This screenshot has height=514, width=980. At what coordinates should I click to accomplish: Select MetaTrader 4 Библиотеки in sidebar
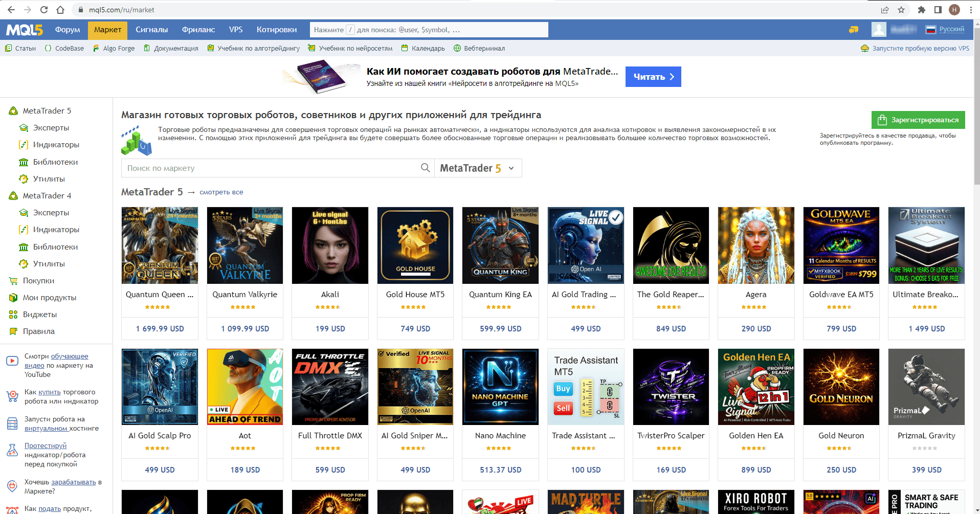[56, 247]
